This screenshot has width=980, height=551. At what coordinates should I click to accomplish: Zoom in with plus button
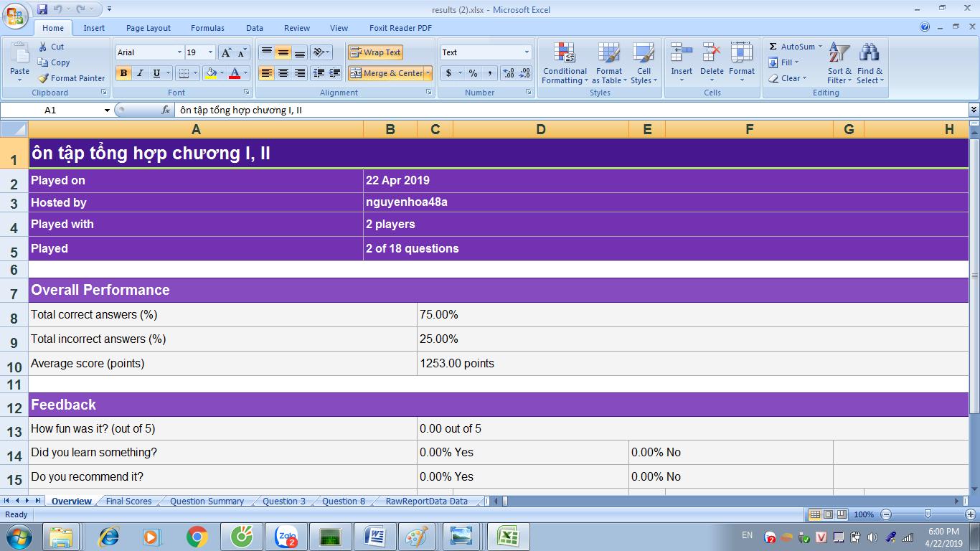(x=971, y=514)
